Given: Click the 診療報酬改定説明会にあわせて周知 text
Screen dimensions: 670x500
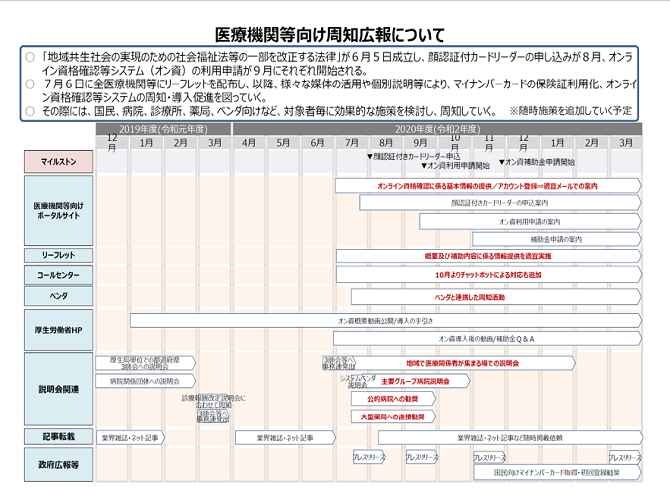Looking at the screenshot, I should [x=214, y=401].
